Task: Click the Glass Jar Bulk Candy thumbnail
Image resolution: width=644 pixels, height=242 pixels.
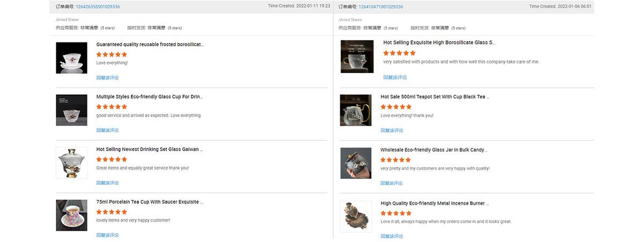Action: 355,163
